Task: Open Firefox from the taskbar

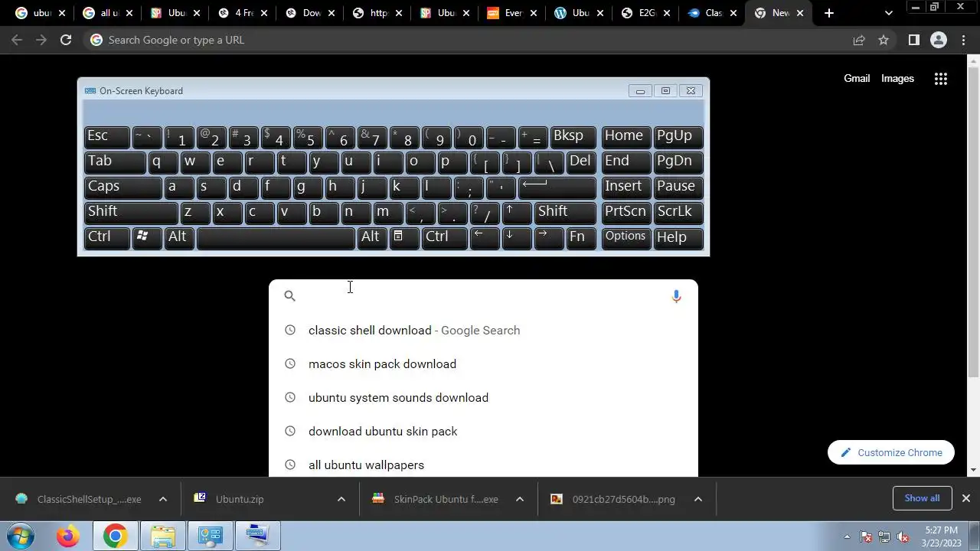Action: [67, 536]
